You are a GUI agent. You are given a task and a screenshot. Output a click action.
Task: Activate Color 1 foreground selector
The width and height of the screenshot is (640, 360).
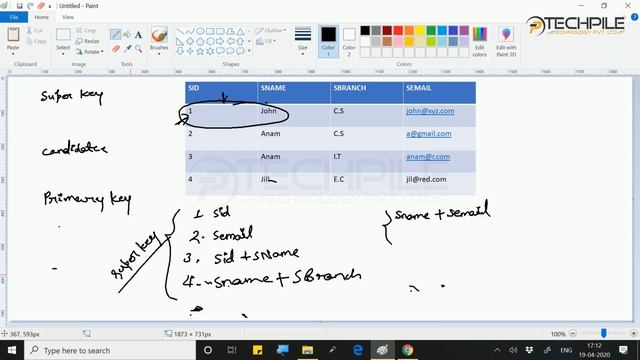pyautogui.click(x=328, y=41)
